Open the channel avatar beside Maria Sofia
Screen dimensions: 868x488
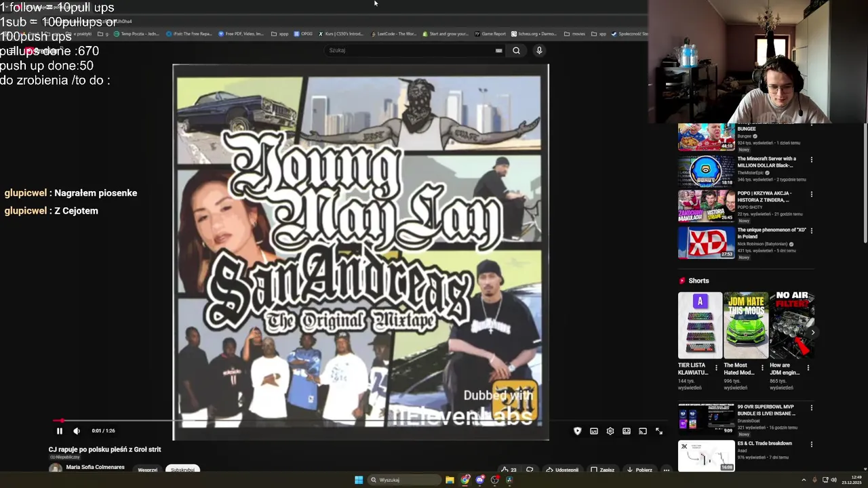point(55,468)
